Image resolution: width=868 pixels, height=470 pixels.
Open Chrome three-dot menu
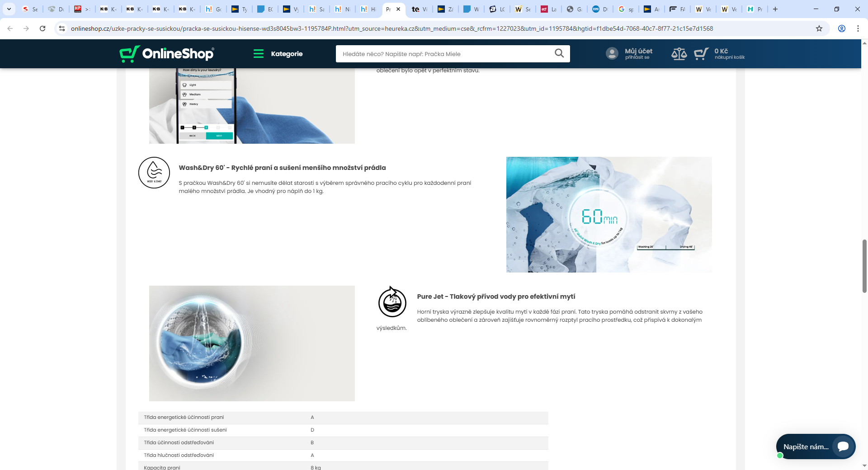pos(858,28)
